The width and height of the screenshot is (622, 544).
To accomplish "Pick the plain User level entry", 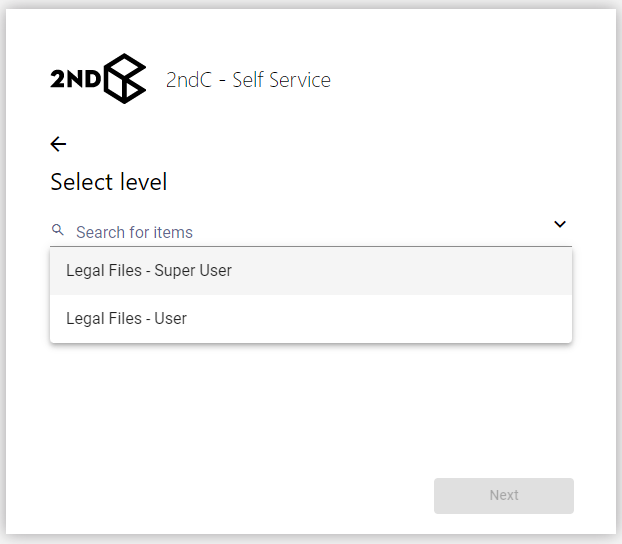I will coord(127,319).
